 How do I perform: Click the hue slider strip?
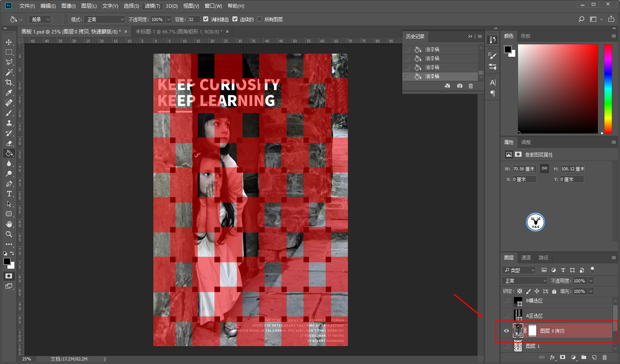click(608, 89)
